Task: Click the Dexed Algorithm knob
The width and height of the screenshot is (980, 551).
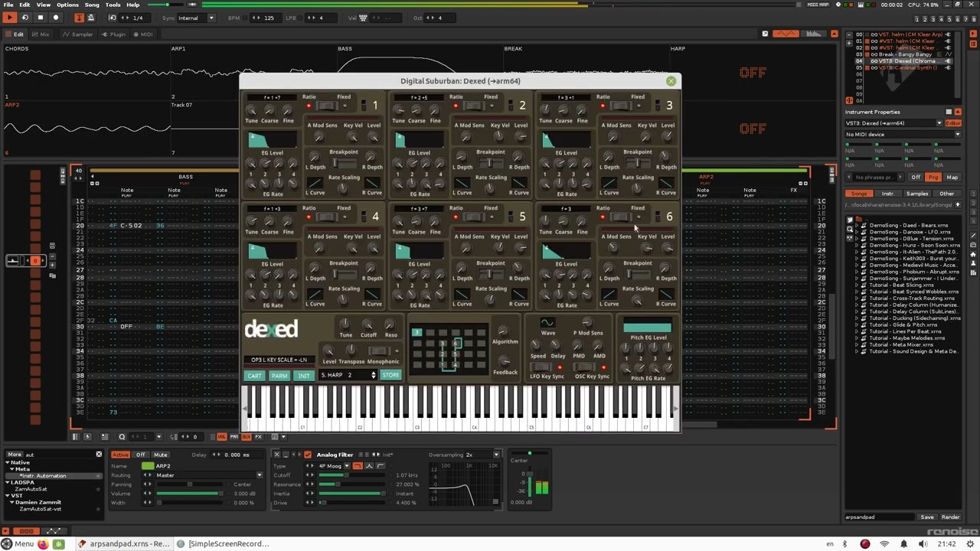Action: pyautogui.click(x=504, y=330)
